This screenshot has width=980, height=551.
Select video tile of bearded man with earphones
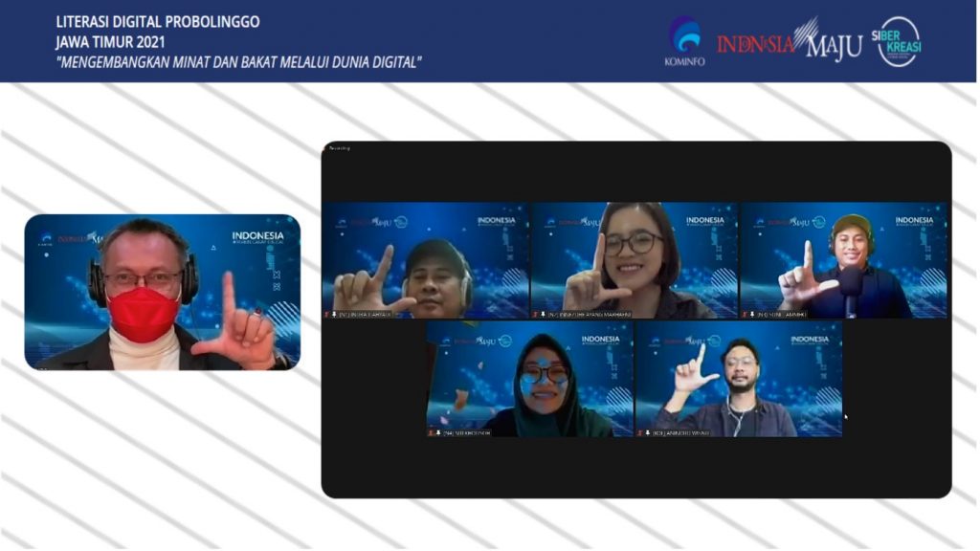[x=739, y=379]
